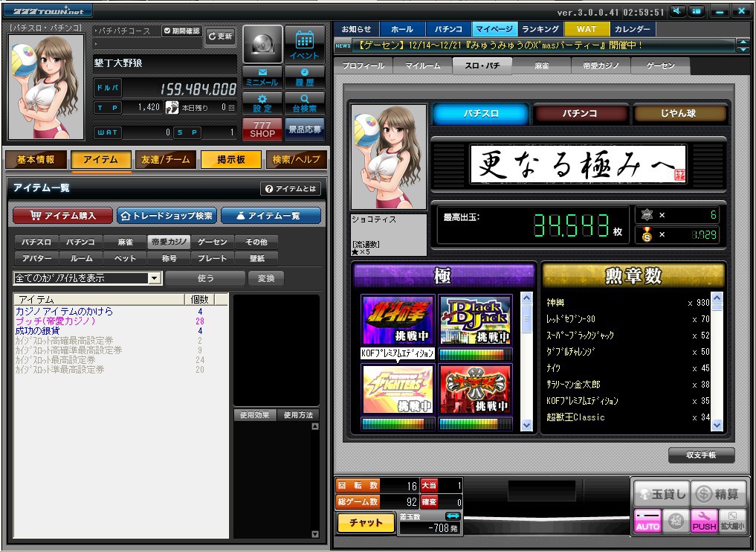The height and width of the screenshot is (552, 756).
Task: Click 拡大縮小 zoom toggle icon
Action: pyautogui.click(x=732, y=521)
